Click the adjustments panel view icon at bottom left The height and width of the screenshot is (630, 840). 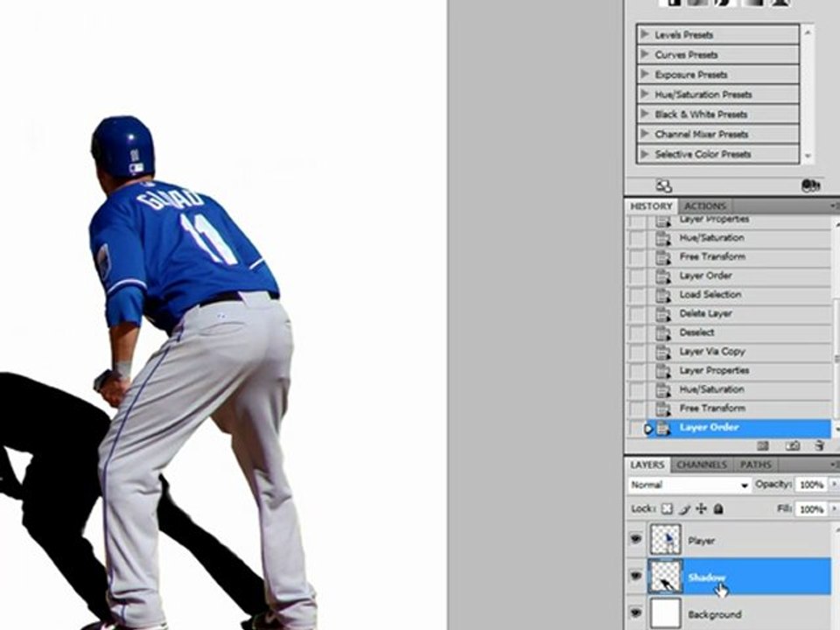(664, 185)
